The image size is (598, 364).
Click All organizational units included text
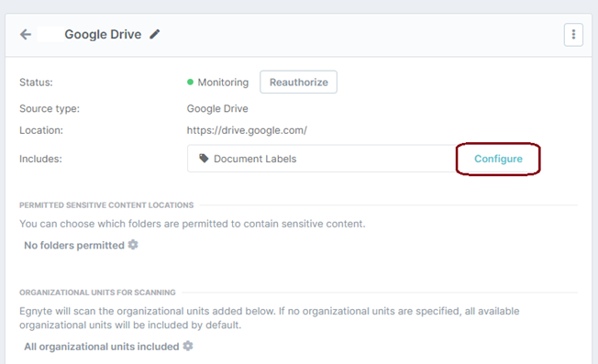pyautogui.click(x=102, y=347)
